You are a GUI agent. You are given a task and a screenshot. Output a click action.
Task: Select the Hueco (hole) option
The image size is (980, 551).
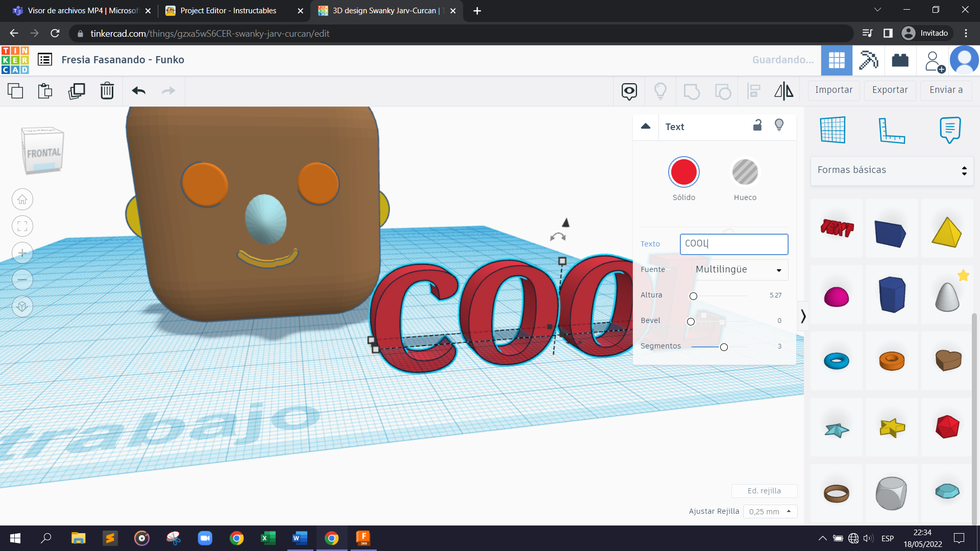[x=745, y=172]
